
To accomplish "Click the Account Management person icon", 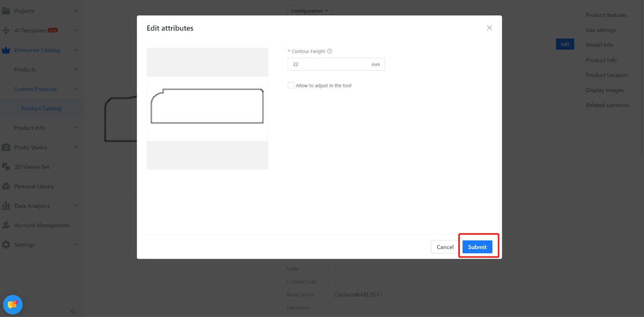I will pyautogui.click(x=6, y=225).
